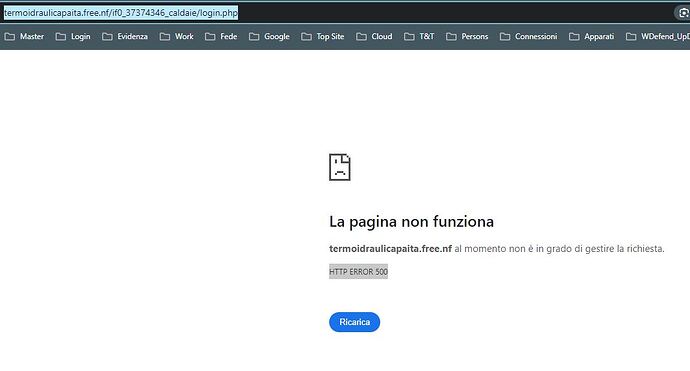Click the Google Lens icon in address bar
The height and width of the screenshot is (371, 690).
pos(683,13)
